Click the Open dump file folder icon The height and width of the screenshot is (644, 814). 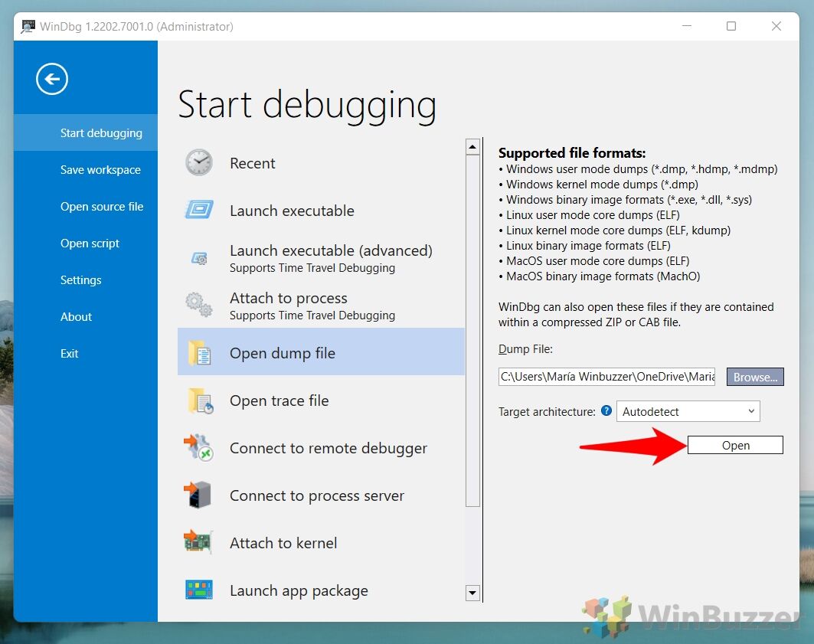[199, 352]
